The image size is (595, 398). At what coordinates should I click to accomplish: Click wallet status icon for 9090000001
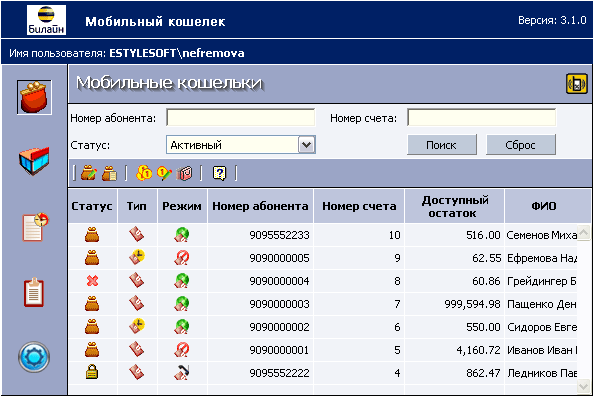tap(92, 350)
